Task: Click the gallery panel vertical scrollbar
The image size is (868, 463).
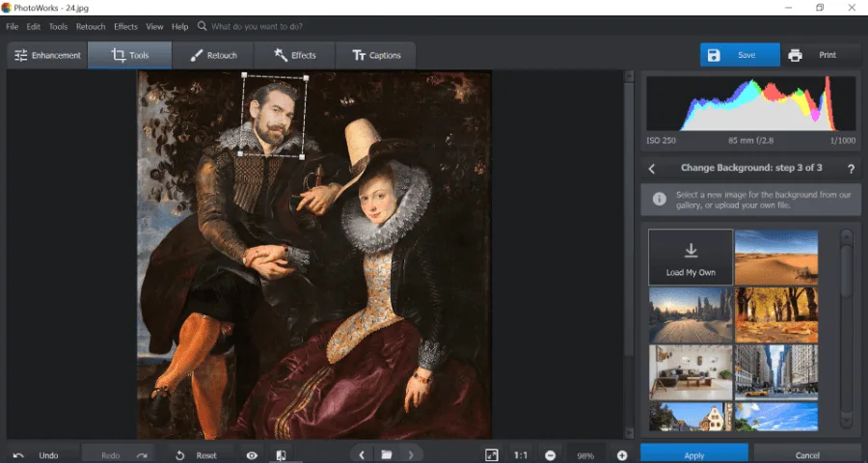Action: [847, 329]
